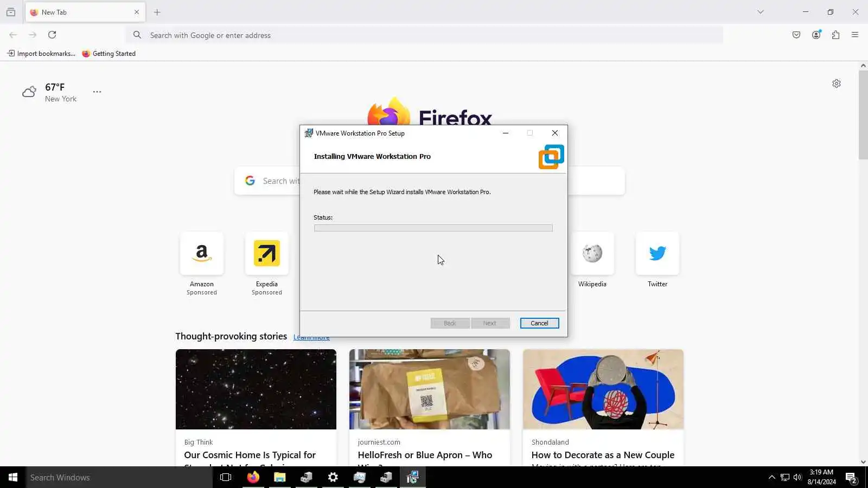This screenshot has height=488, width=868.
Task: Click the 67°F New York weather widget
Action: [49, 93]
